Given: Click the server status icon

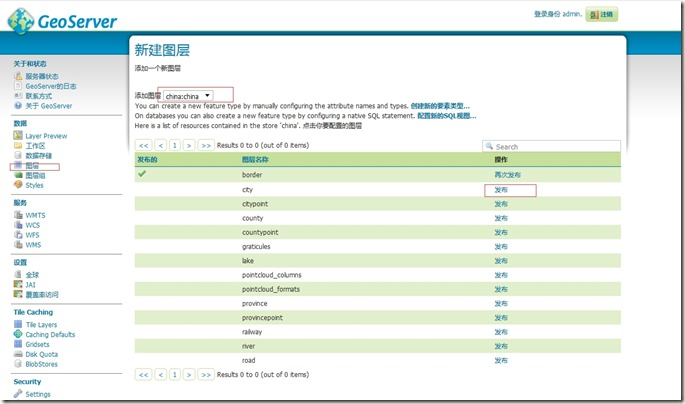Looking at the screenshot, I should (x=18, y=76).
